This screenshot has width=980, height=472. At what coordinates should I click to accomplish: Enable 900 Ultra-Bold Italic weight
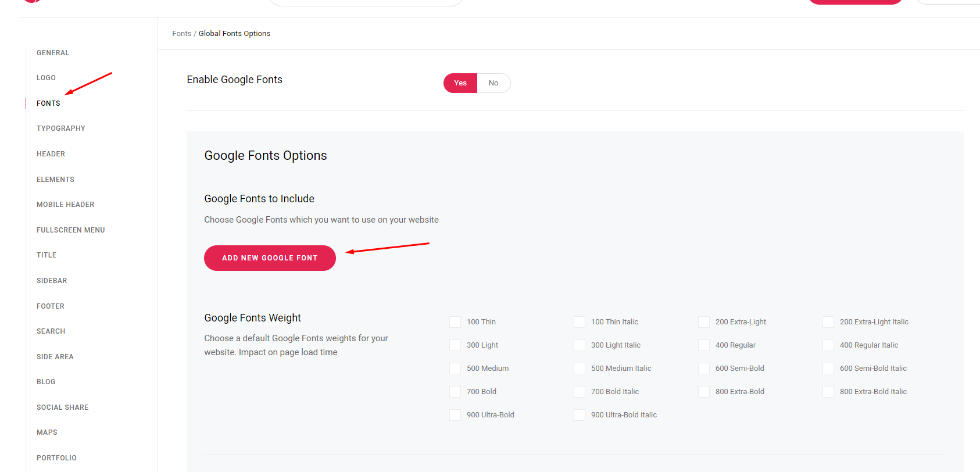tap(580, 415)
